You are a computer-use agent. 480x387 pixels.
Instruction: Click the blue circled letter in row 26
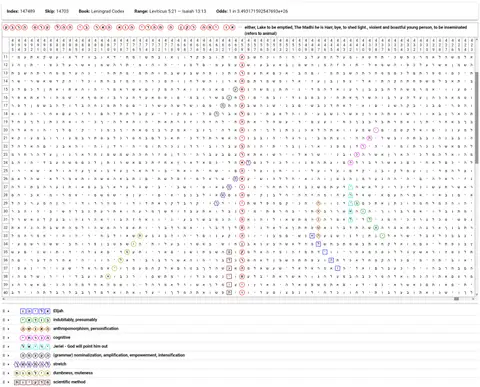235,179
